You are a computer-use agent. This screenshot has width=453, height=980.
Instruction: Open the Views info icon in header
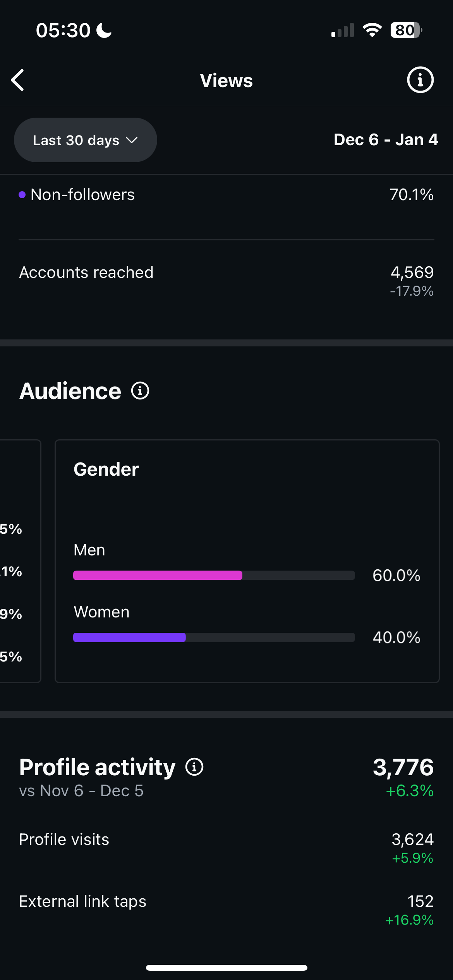(420, 80)
